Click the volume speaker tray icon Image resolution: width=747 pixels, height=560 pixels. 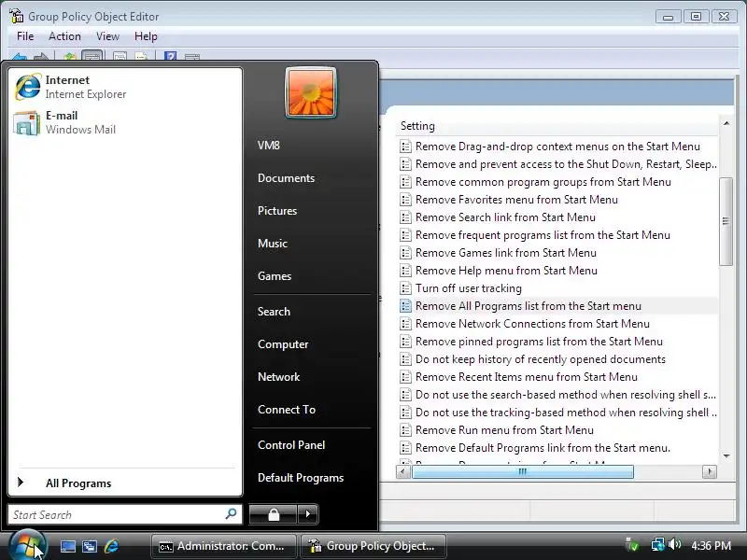[x=674, y=544]
